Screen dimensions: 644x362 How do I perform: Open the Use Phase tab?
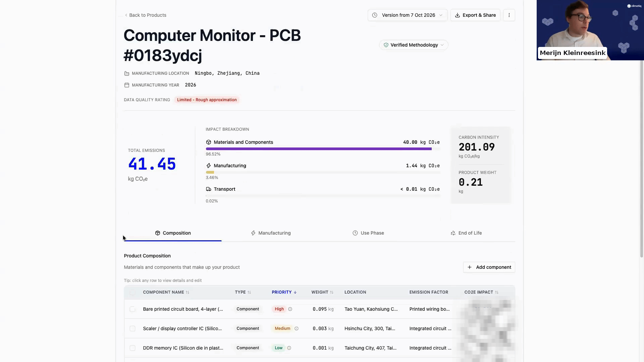tap(368, 233)
